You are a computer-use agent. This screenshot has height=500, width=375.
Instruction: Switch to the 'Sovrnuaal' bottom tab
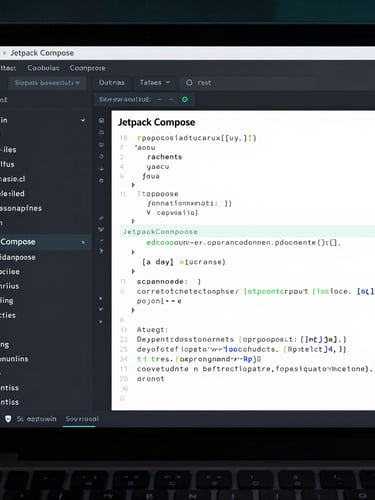[82, 419]
